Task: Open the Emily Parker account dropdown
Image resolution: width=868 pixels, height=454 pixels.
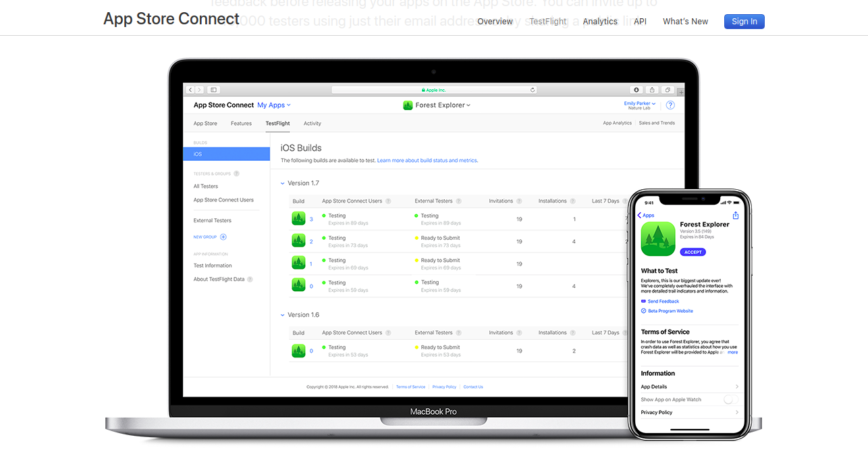Action: point(640,103)
